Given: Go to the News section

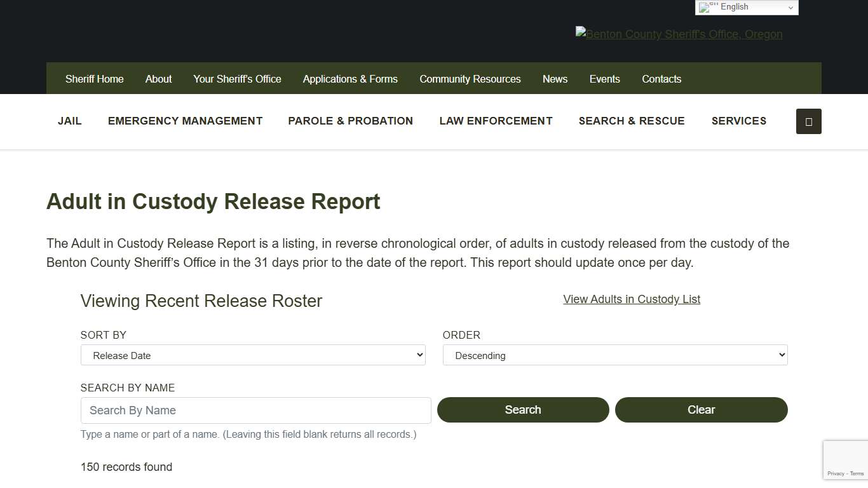Looking at the screenshot, I should pos(555,79).
